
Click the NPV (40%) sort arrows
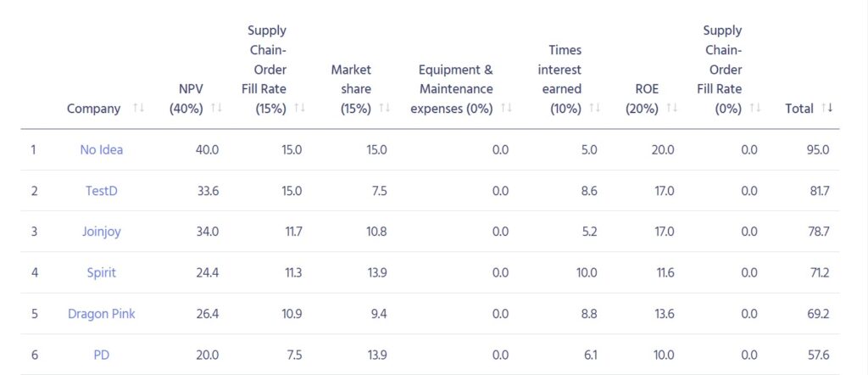pos(216,109)
